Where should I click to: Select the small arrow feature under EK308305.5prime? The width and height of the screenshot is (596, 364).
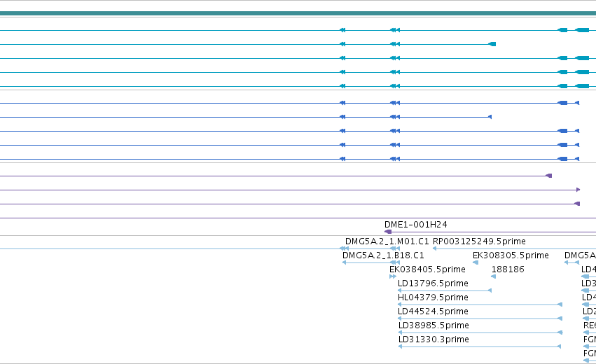[x=476, y=262]
